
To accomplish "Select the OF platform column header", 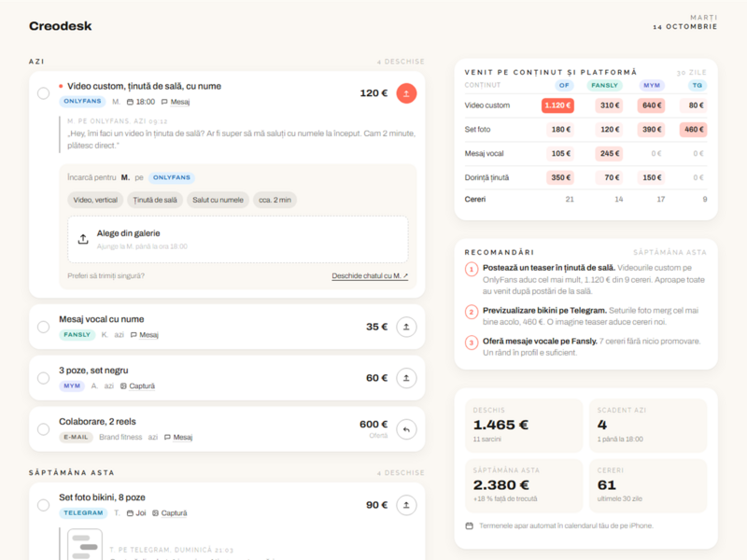I will click(564, 85).
